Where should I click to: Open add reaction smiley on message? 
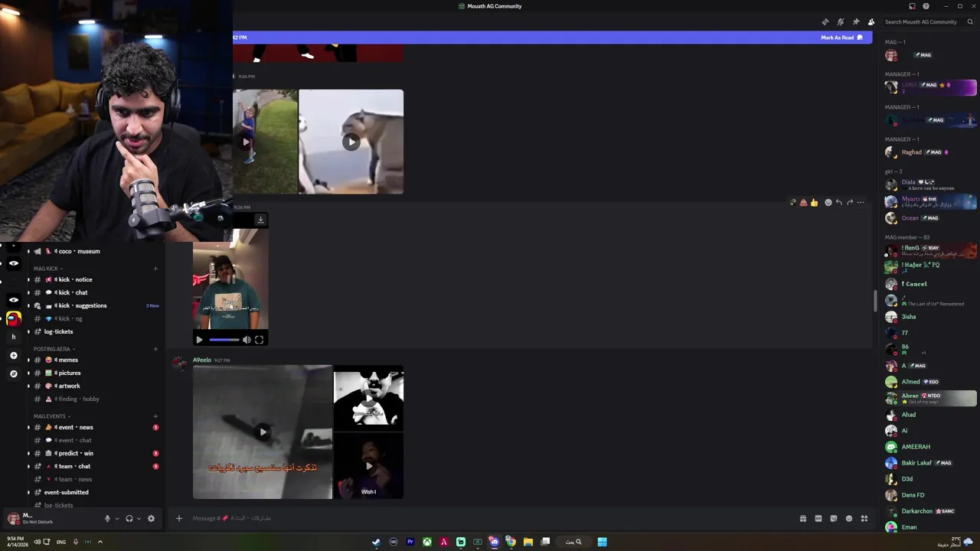pos(828,203)
